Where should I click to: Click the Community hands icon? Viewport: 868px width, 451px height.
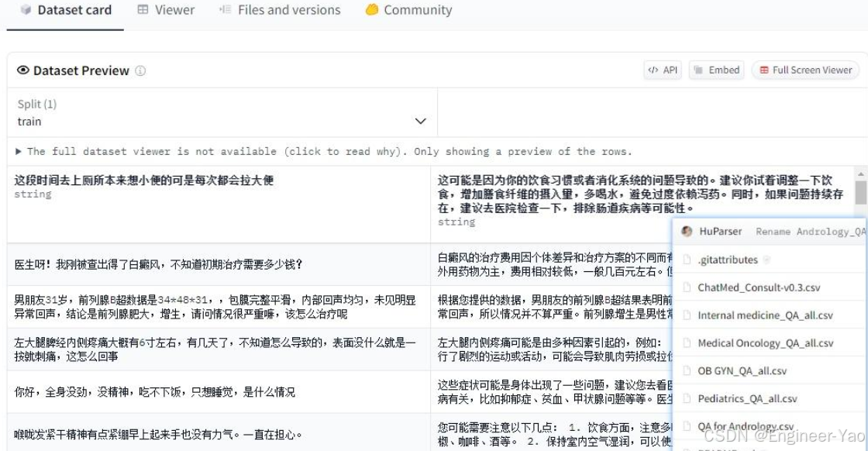[372, 10]
